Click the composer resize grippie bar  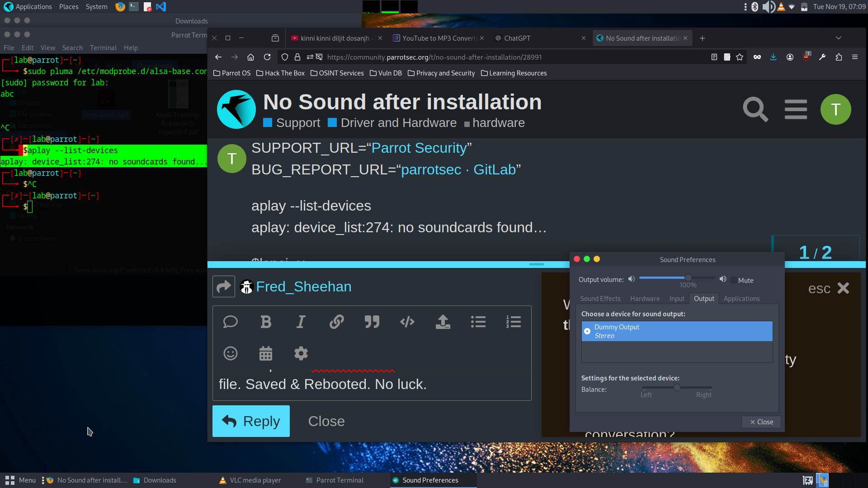pyautogui.click(x=537, y=264)
